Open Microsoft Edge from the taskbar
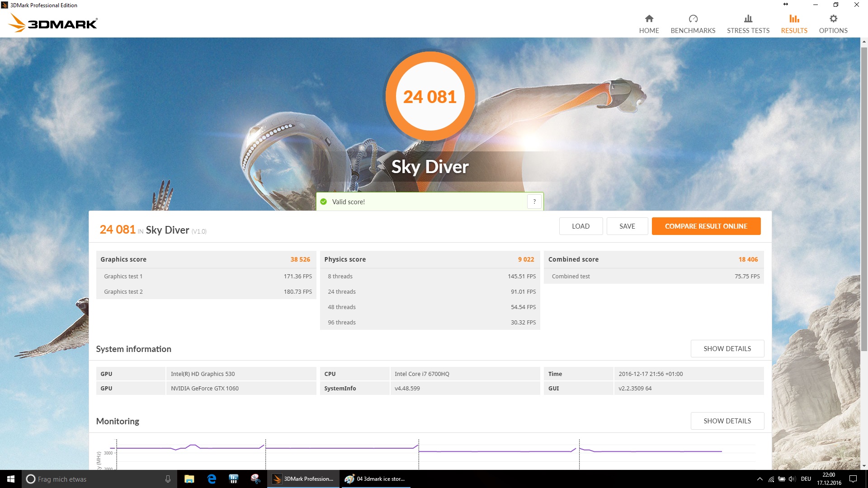This screenshot has height=488, width=868. 212,479
